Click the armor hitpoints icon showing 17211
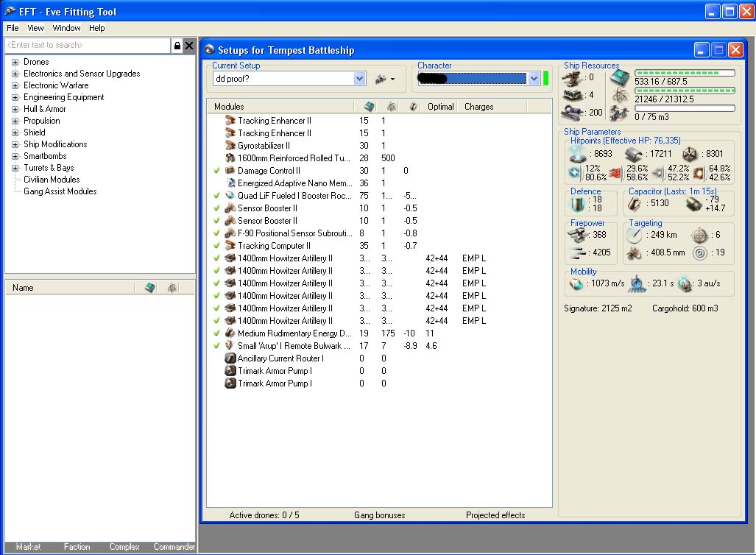The width and height of the screenshot is (756, 555). 634,155
